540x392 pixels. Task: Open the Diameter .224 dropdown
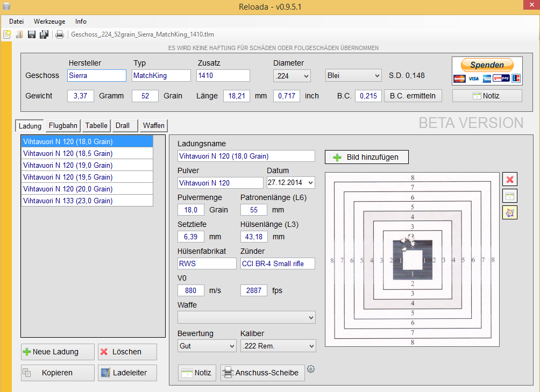(x=292, y=76)
